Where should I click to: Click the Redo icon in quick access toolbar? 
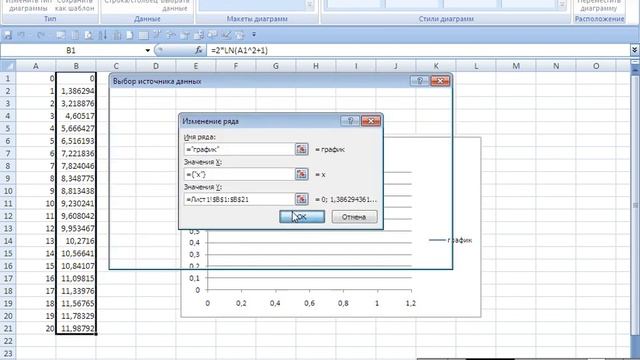coord(40,35)
